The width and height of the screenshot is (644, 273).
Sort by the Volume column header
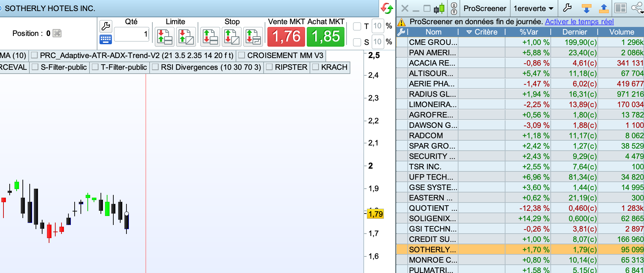[x=622, y=32]
